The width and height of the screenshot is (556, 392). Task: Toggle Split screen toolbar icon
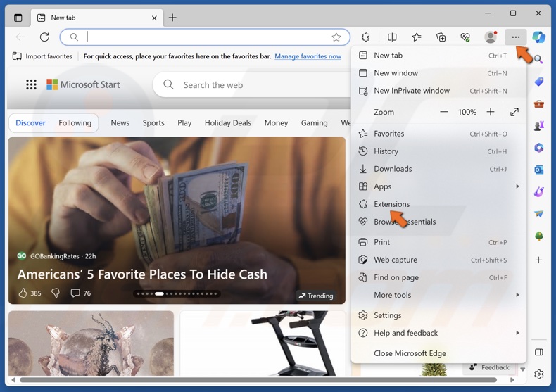point(392,37)
